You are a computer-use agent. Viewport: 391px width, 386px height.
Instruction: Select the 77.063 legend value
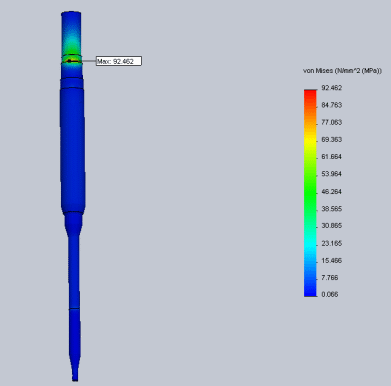tap(331, 122)
